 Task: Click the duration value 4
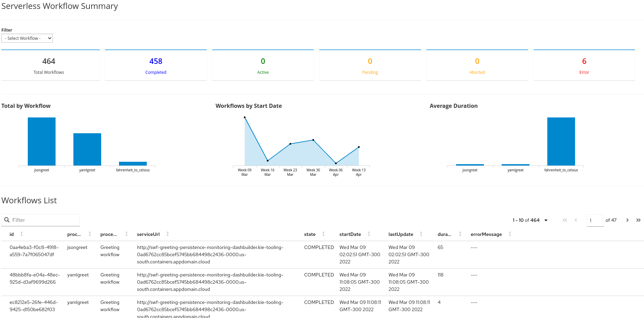tap(439, 302)
